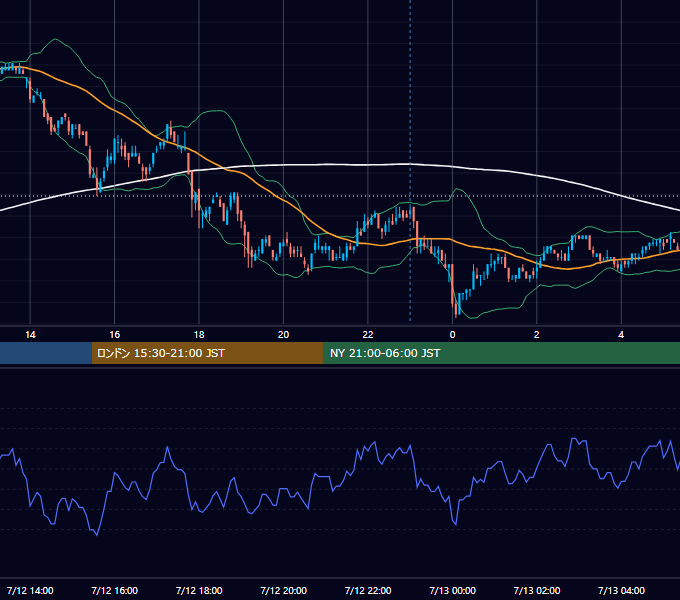
Task: Click the 0 hour axis label
Action: (x=452, y=335)
